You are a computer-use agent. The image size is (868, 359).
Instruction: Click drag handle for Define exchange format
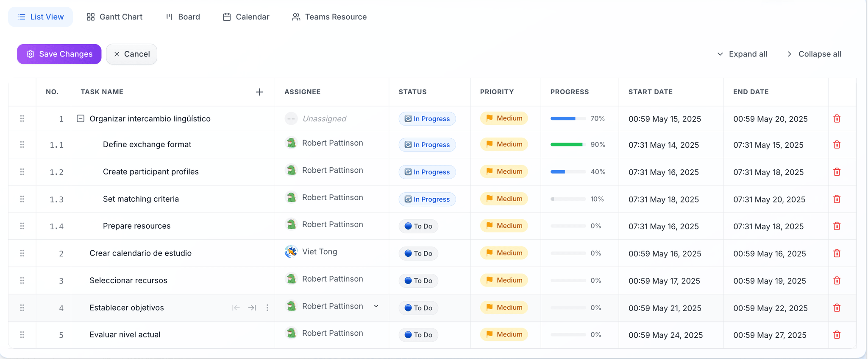(x=22, y=145)
